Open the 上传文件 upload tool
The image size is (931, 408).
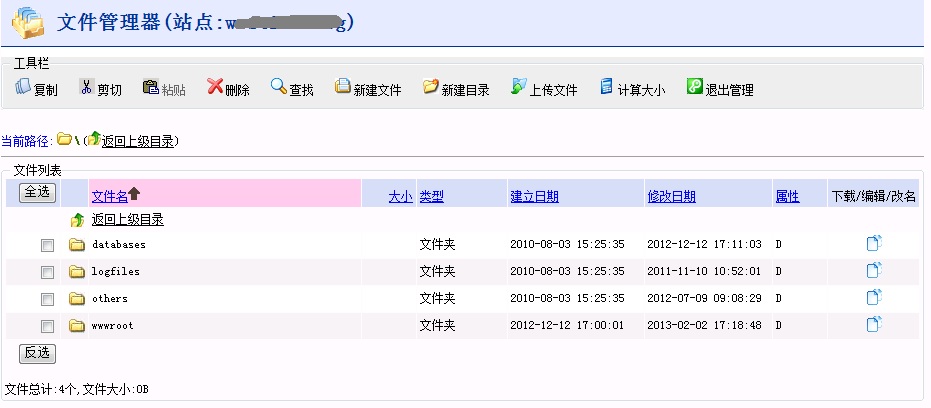(519, 88)
